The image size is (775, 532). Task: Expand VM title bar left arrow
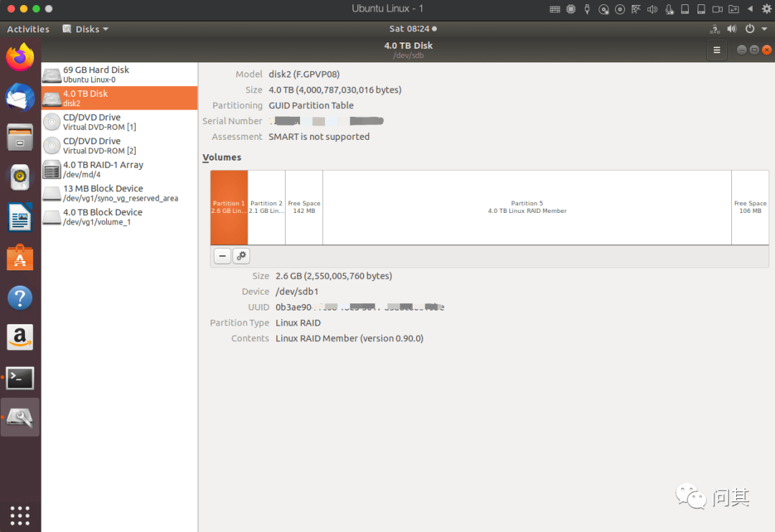751,9
